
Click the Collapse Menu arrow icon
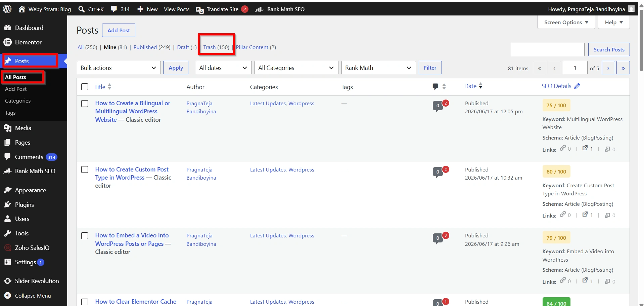coord(7,296)
